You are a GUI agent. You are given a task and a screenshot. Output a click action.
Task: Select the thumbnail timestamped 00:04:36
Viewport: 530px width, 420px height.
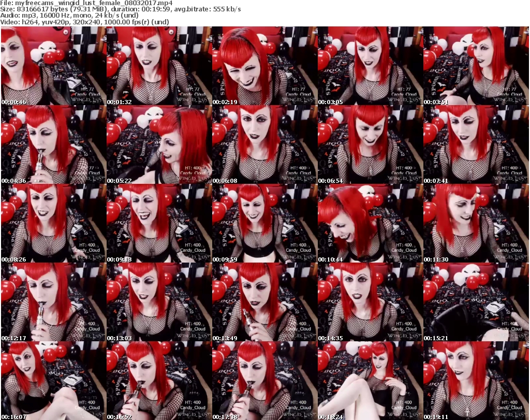click(x=53, y=144)
